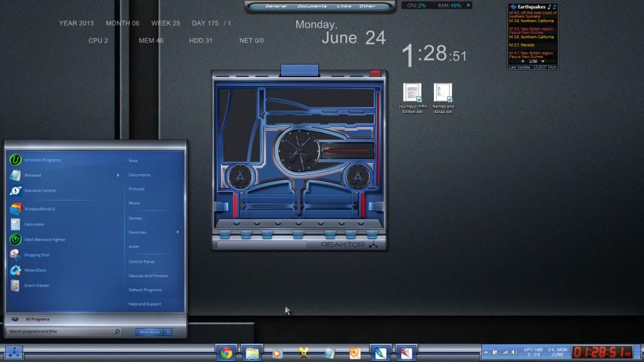
Task: Click the orange flower taskbar icon
Action: [355, 353]
